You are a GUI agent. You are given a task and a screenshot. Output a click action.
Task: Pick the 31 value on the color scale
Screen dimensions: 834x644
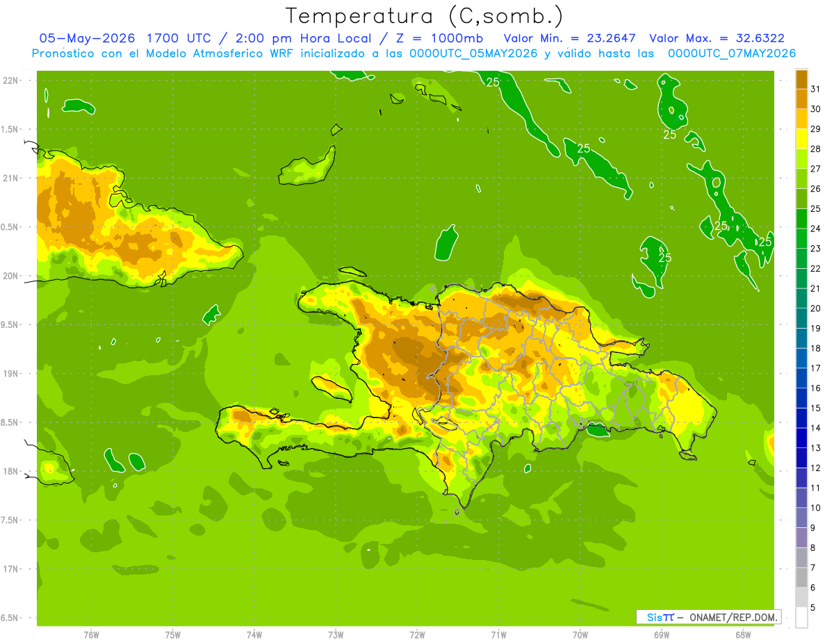[x=816, y=89]
